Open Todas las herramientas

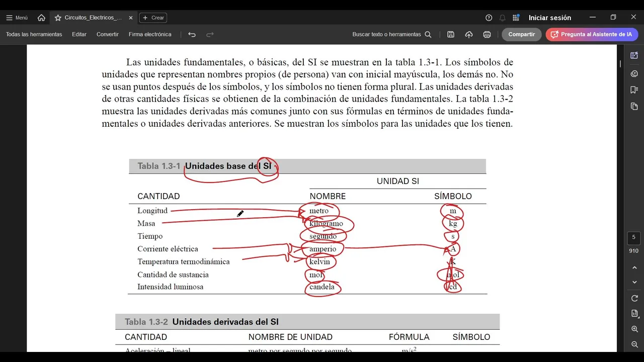pos(34,34)
